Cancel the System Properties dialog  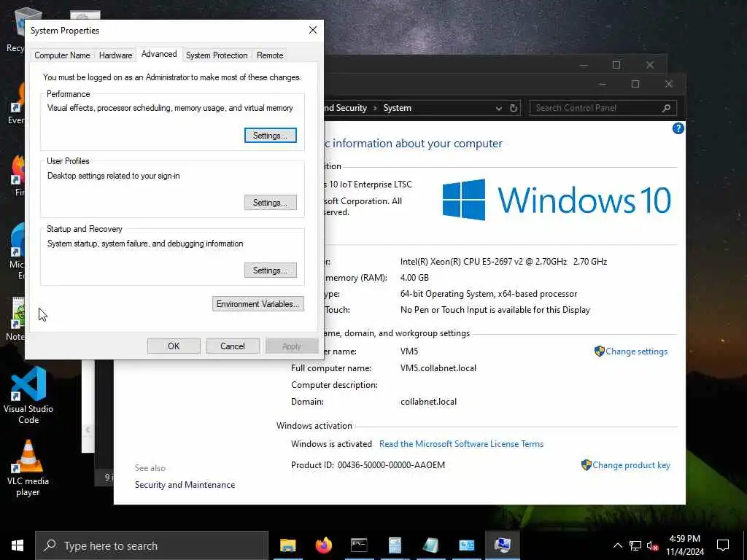(233, 346)
